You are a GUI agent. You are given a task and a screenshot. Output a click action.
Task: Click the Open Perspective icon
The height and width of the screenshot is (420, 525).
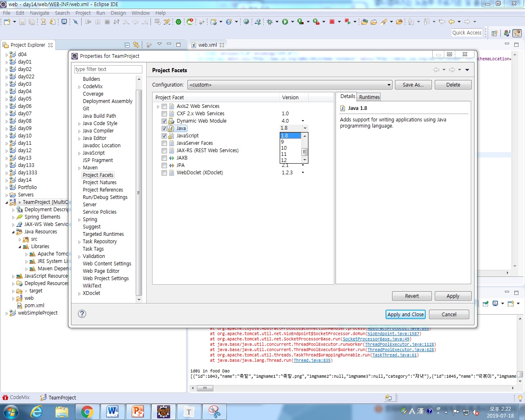(495, 33)
